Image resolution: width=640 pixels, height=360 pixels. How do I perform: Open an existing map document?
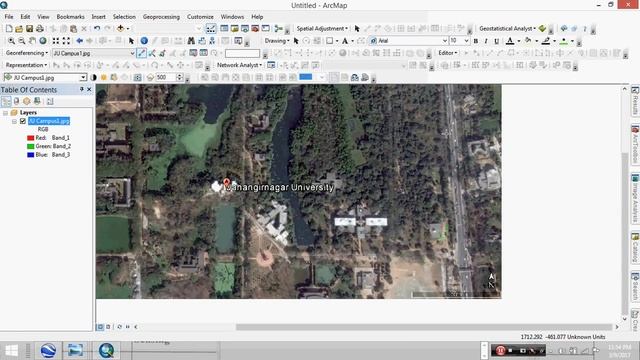pyautogui.click(x=19, y=29)
